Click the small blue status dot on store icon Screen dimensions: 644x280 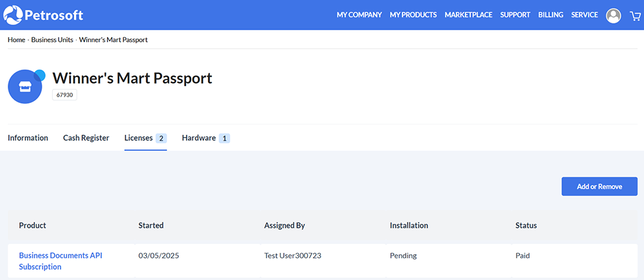click(40, 75)
